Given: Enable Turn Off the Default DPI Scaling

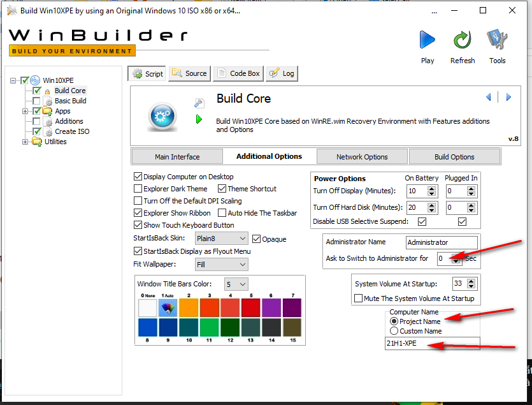Looking at the screenshot, I should click(x=138, y=201).
